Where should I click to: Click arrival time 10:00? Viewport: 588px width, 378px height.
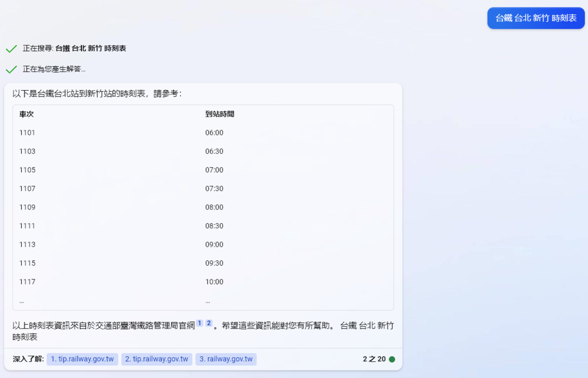point(214,282)
